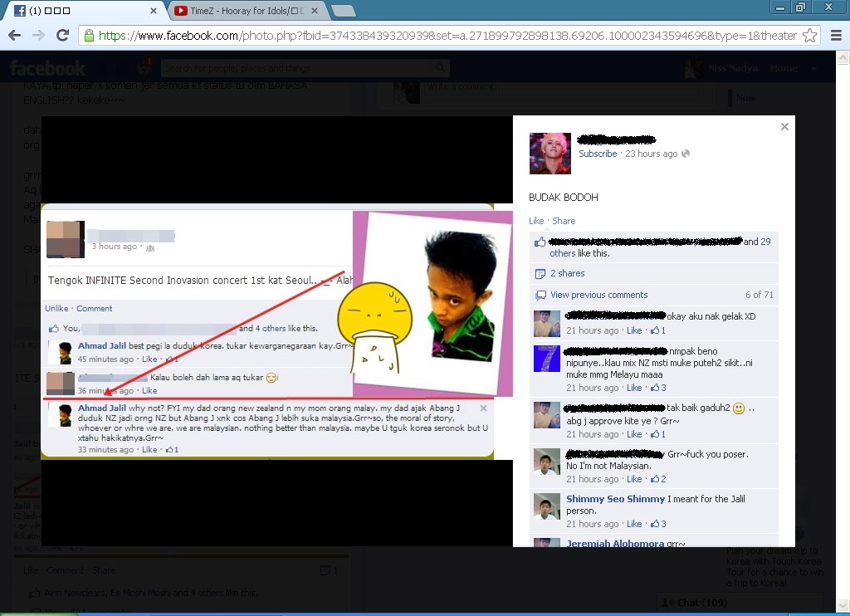Click the secure lock icon in address bar
Image resolution: width=850 pixels, height=616 pixels.
click(x=88, y=36)
